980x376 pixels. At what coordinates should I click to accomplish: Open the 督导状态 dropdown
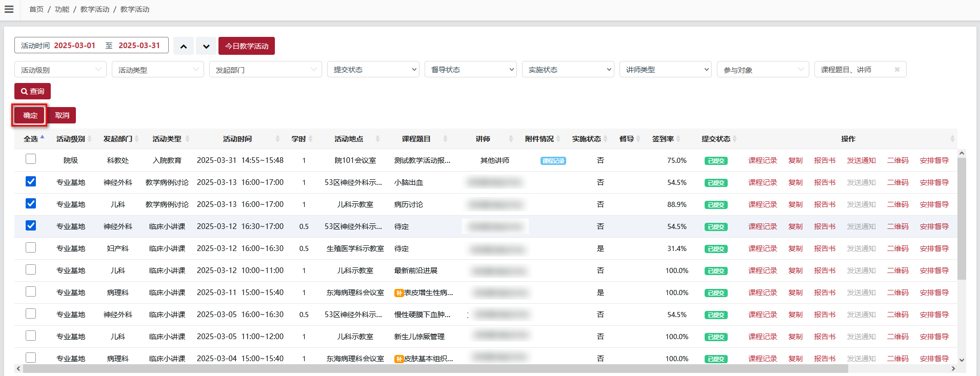click(x=471, y=70)
